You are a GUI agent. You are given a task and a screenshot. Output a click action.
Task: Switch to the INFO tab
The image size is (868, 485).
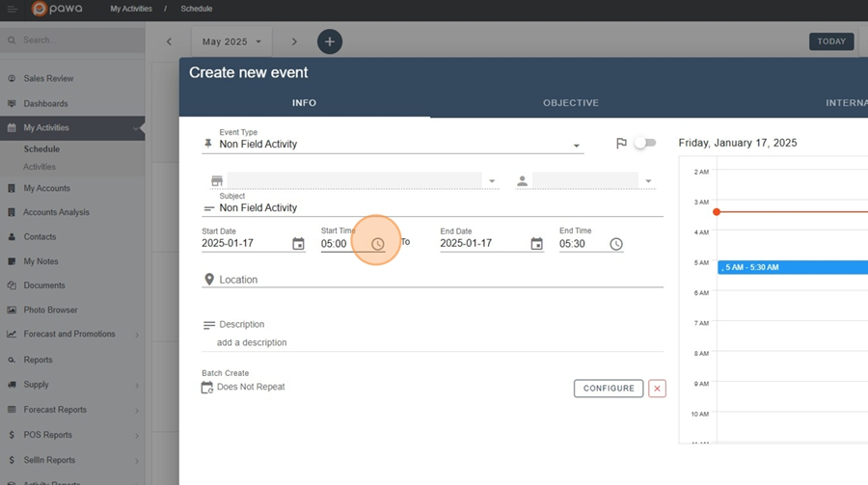[x=305, y=103]
